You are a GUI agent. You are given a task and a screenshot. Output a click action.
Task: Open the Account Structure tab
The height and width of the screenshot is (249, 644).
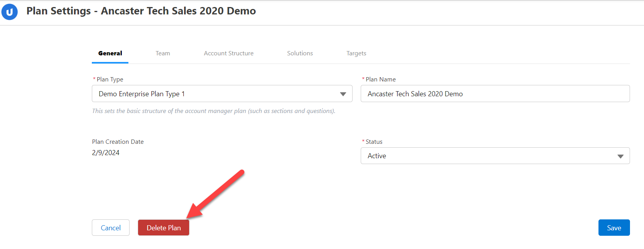[228, 53]
